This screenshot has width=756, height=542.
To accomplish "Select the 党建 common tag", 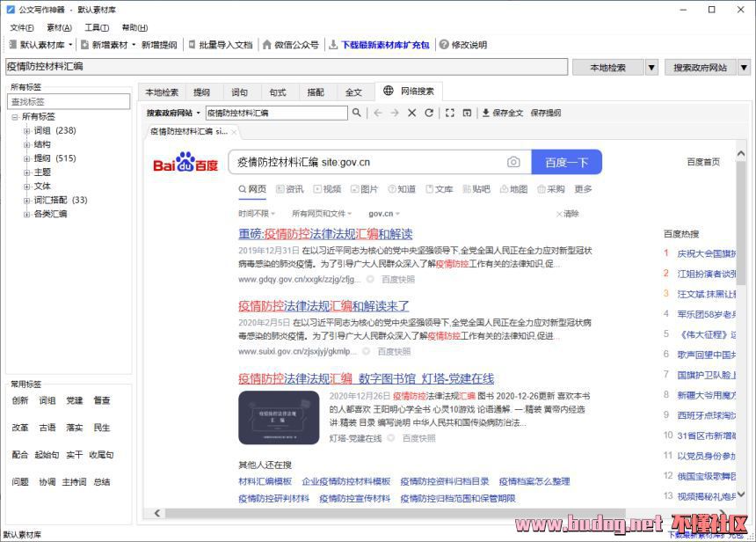I will point(75,400).
